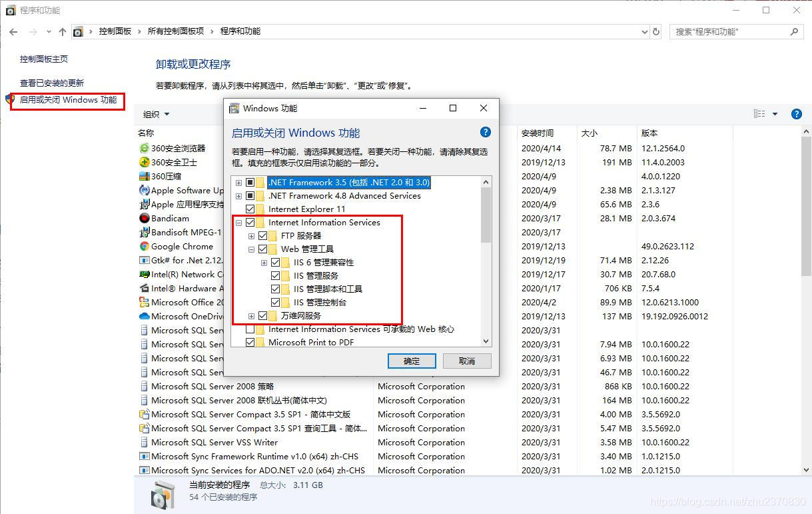Image resolution: width=812 pixels, height=514 pixels.
Task: Click 控制面板 in the breadcrumb path
Action: (115, 31)
